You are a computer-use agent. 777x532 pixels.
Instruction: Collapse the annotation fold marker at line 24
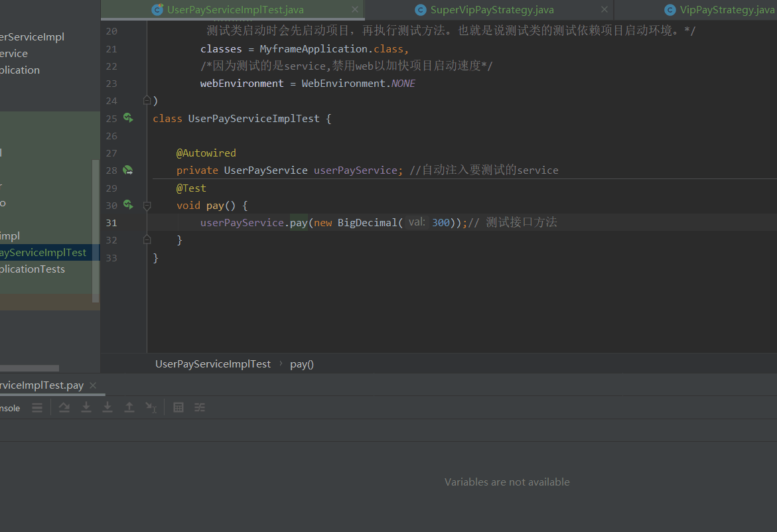(147, 101)
